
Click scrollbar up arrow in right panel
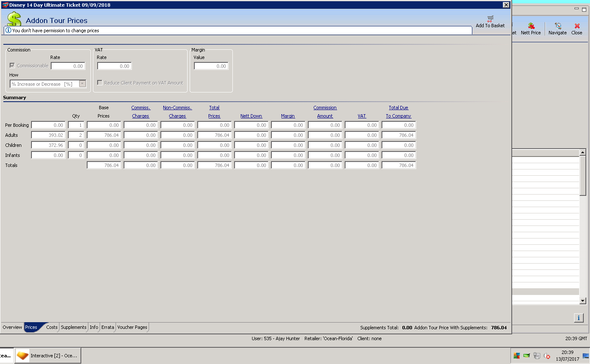[582, 153]
